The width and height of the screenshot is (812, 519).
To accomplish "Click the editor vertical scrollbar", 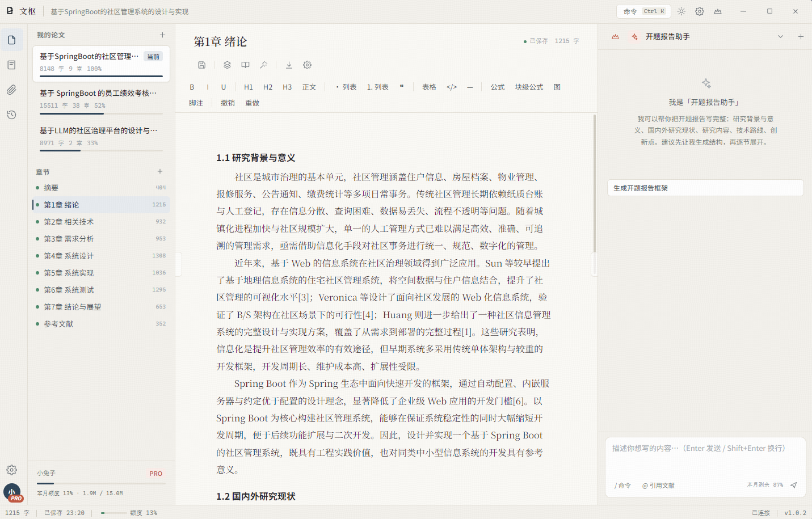I will (595, 183).
